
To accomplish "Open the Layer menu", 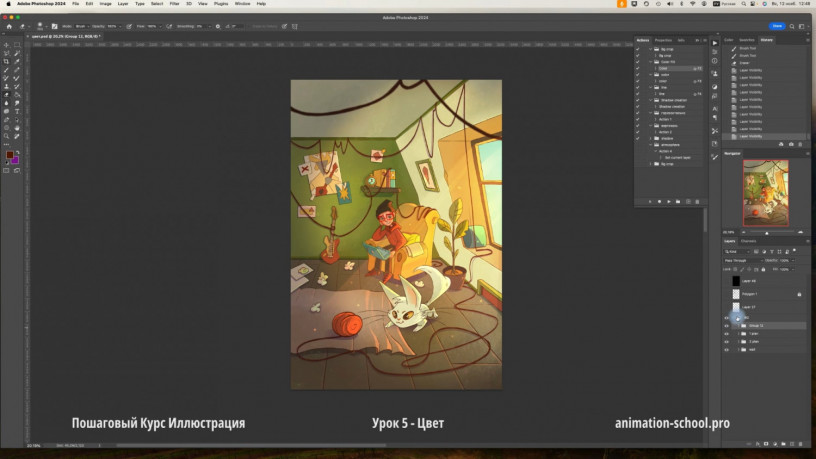I will 123,4.
